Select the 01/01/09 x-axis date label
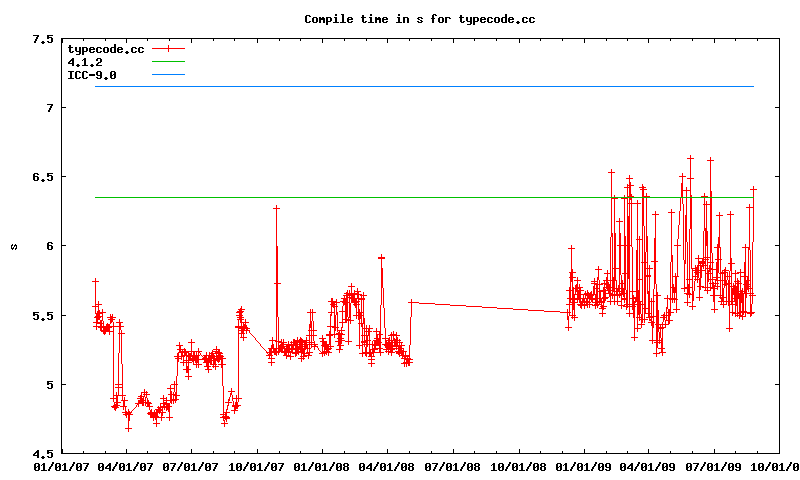800x480 pixels. 584,466
